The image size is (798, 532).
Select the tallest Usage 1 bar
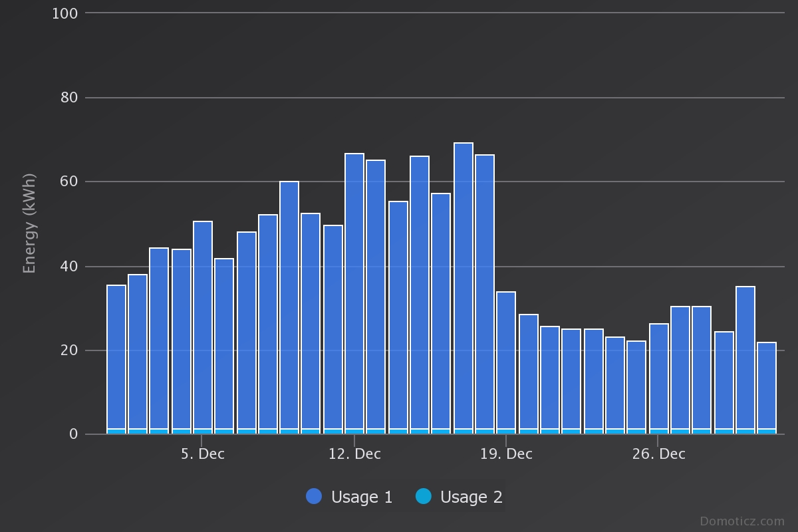[464, 286]
